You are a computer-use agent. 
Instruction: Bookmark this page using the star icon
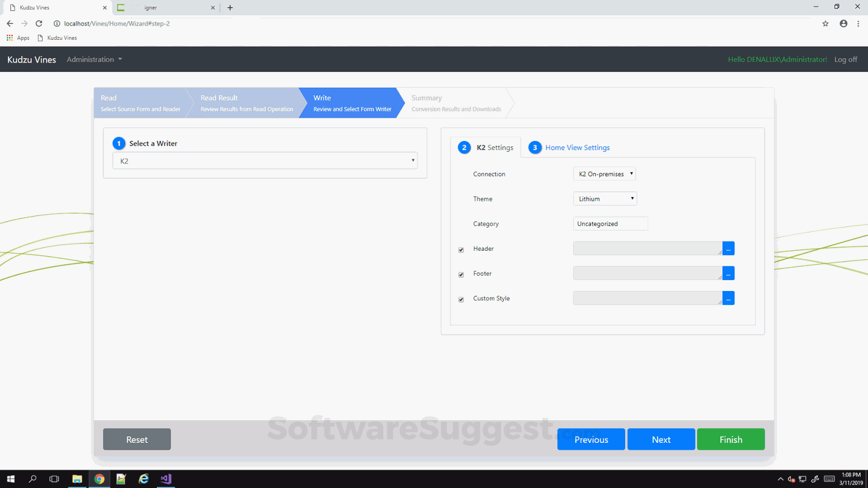click(825, 24)
